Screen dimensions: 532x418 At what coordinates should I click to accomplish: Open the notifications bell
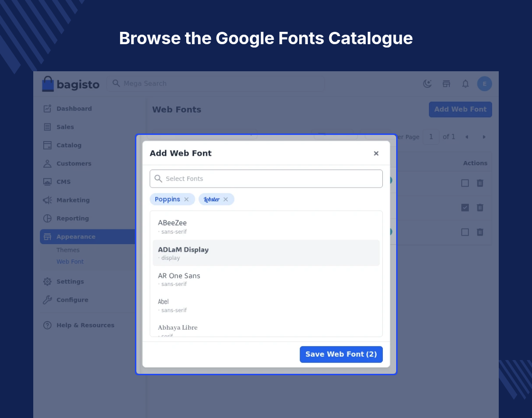[x=465, y=84]
